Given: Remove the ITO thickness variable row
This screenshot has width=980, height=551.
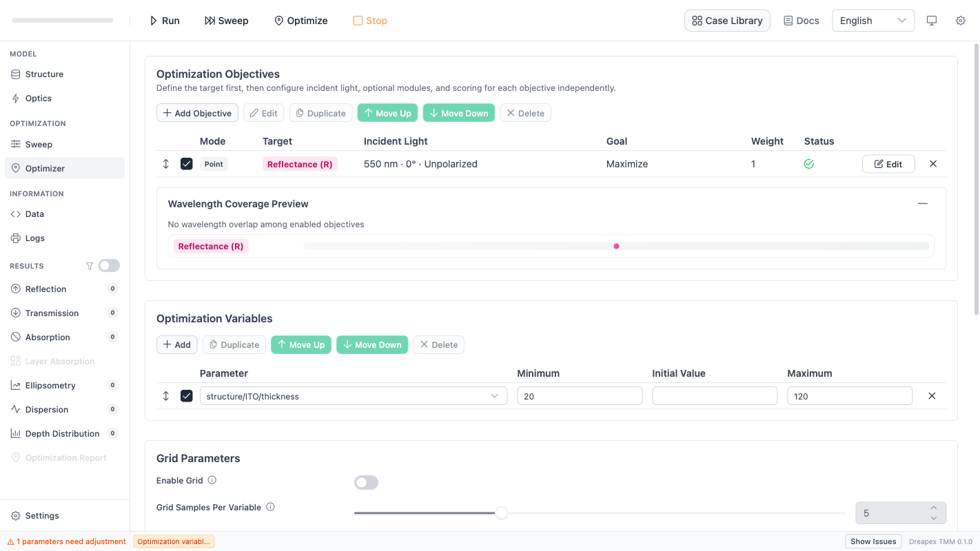Looking at the screenshot, I should (x=932, y=396).
